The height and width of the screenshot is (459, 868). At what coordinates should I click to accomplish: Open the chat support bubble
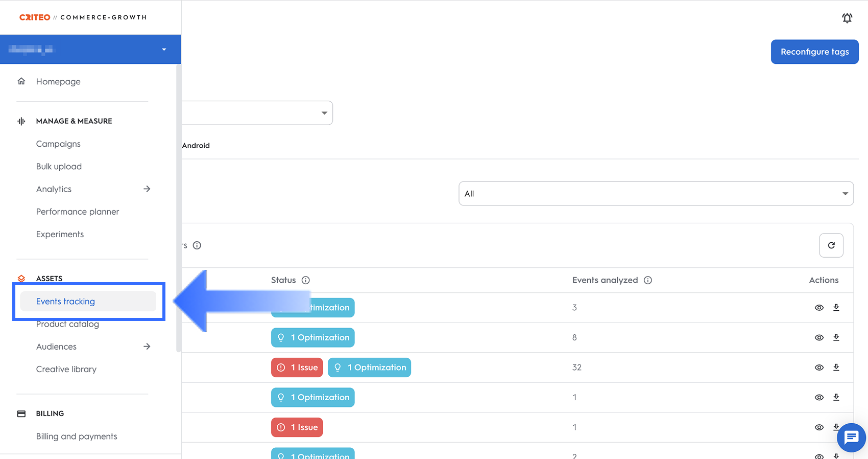851,438
